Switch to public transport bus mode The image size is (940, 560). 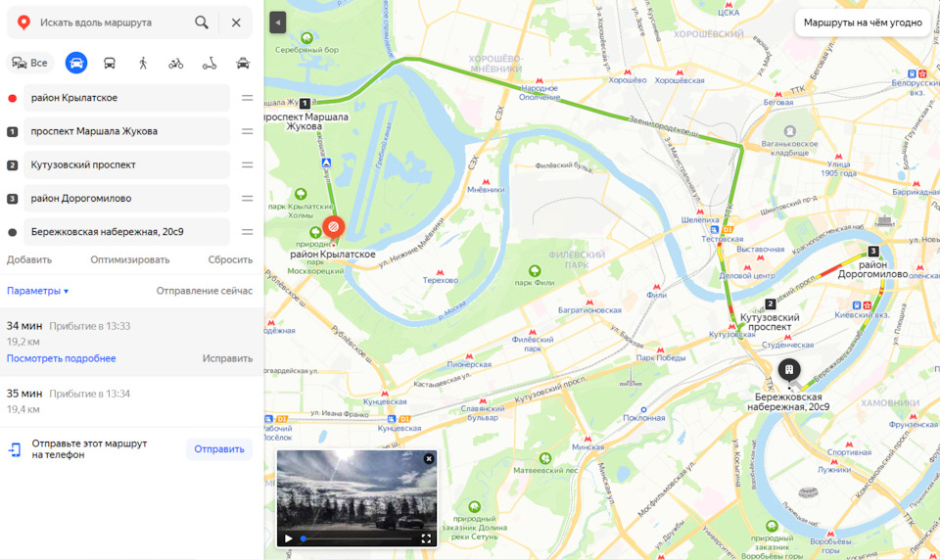(109, 63)
